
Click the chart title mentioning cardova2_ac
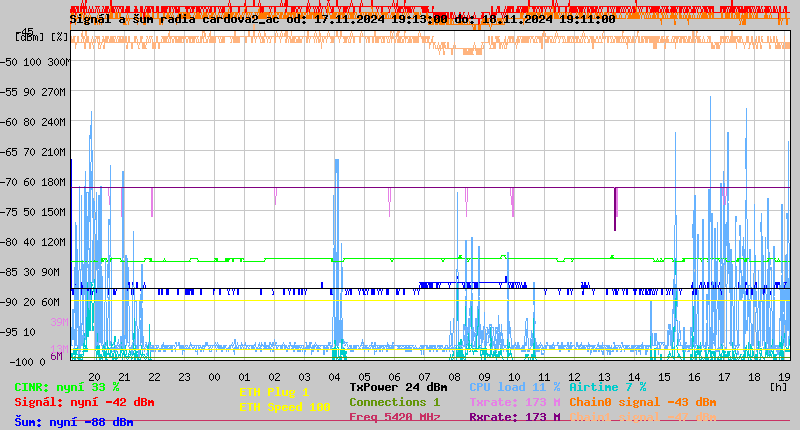pyautogui.click(x=342, y=19)
